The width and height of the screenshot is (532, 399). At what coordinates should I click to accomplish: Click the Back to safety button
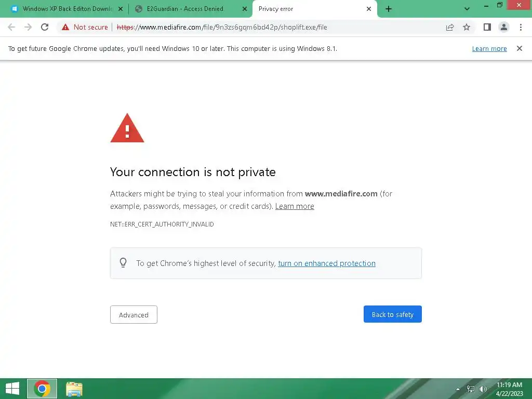393,314
